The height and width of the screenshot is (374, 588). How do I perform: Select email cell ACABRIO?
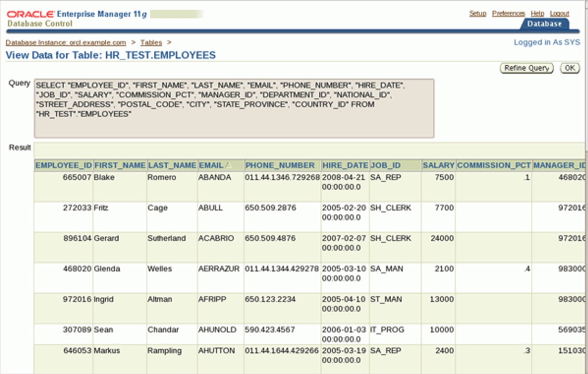[x=216, y=238]
